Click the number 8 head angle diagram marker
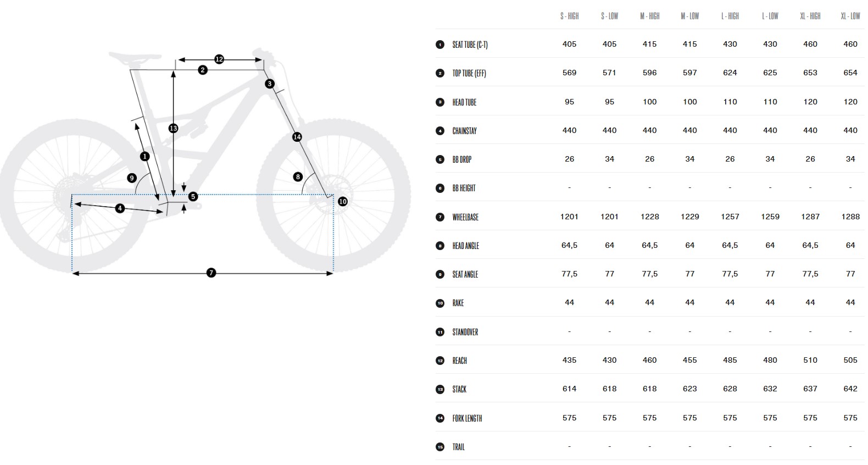Image resolution: width=868 pixels, height=465 pixels. tap(298, 177)
